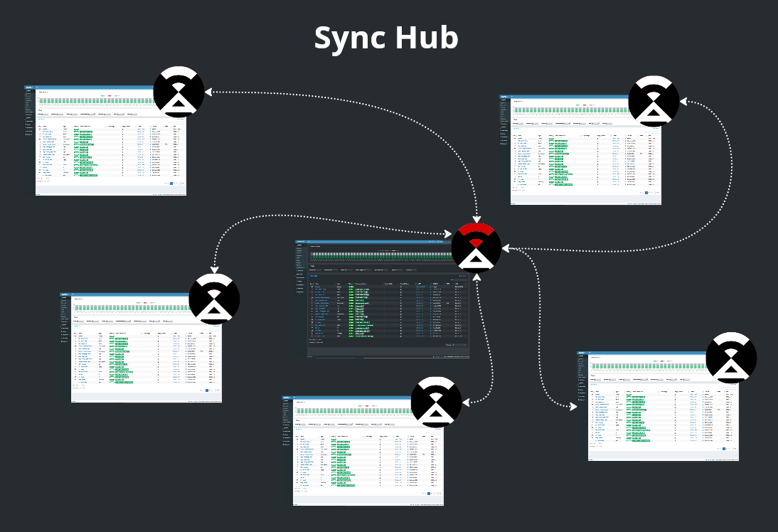This screenshot has height=532, width=778.
Task: Toggle the select-all checkbox in the file table header
Action: [x=40, y=126]
